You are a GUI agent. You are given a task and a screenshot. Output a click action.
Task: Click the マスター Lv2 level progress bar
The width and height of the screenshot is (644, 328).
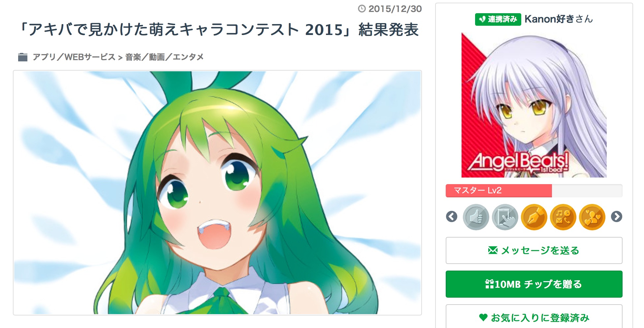pos(534,191)
